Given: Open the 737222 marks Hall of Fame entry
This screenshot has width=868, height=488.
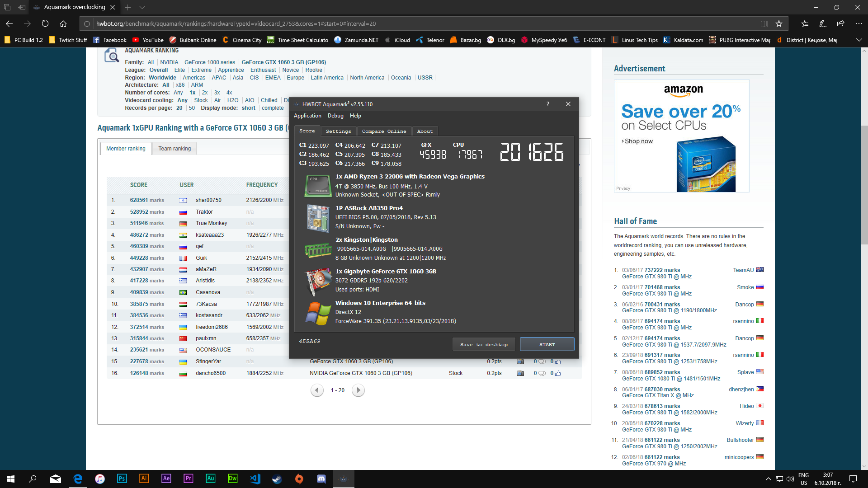Looking at the screenshot, I should point(662,270).
